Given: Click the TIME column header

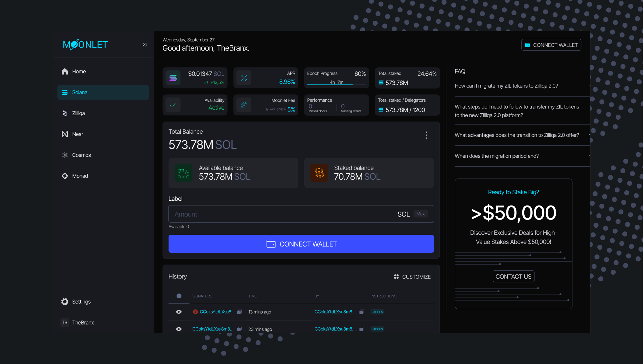Looking at the screenshot, I should (x=253, y=296).
